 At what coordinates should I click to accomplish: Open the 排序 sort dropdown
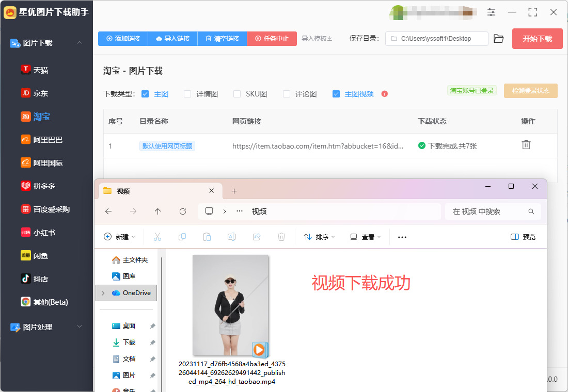pyautogui.click(x=319, y=237)
